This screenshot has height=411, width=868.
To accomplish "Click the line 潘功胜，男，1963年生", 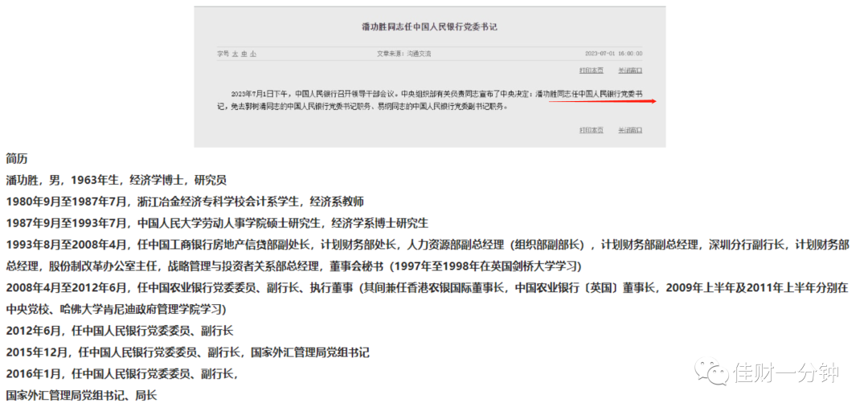I will pos(117,181).
